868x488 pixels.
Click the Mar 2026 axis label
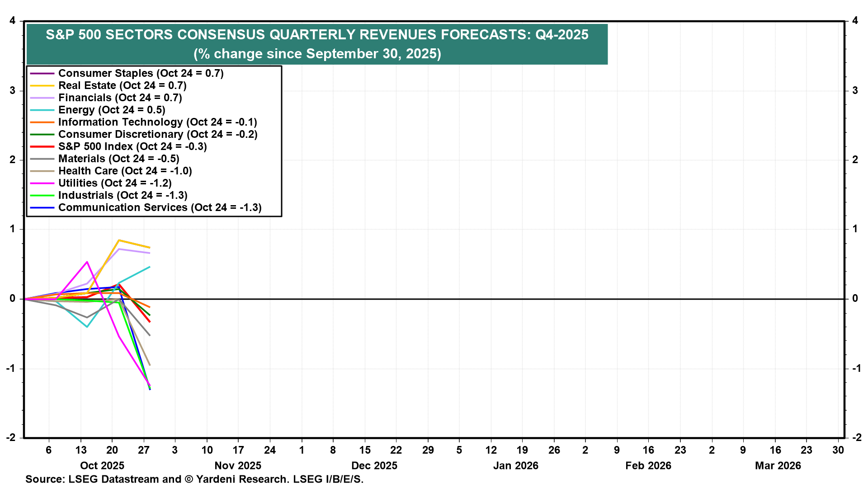tap(778, 465)
